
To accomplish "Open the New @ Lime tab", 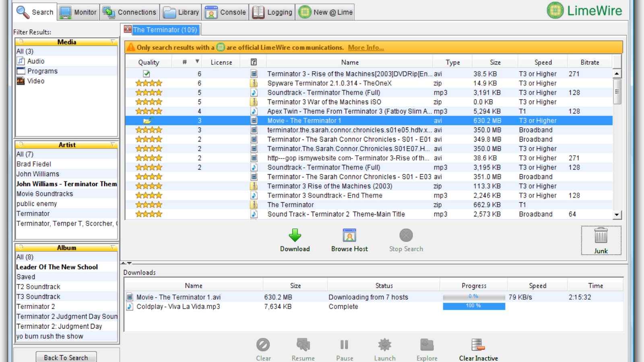I will pyautogui.click(x=325, y=12).
